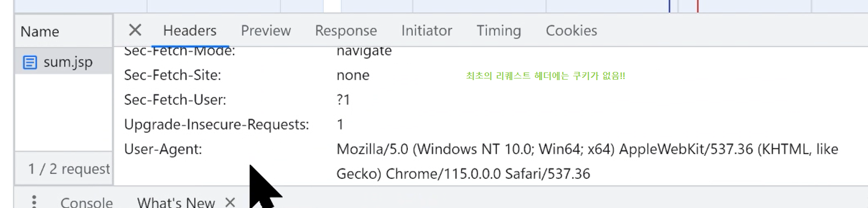The width and height of the screenshot is (868, 208).
Task: Click the request count status text
Action: tap(69, 169)
